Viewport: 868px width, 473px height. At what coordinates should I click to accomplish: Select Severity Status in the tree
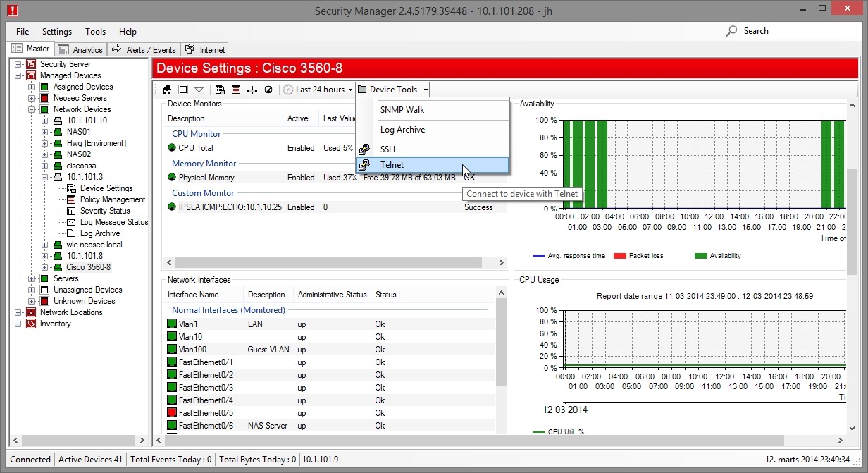105,211
